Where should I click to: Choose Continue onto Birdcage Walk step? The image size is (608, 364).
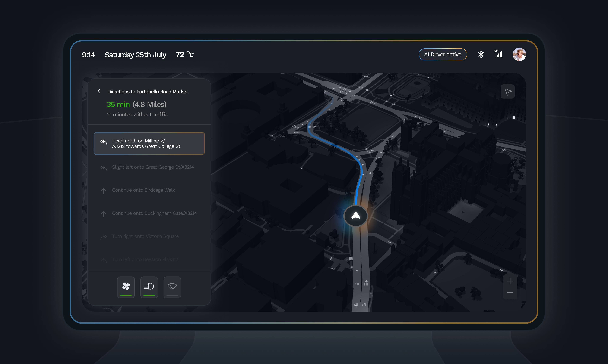(x=143, y=190)
